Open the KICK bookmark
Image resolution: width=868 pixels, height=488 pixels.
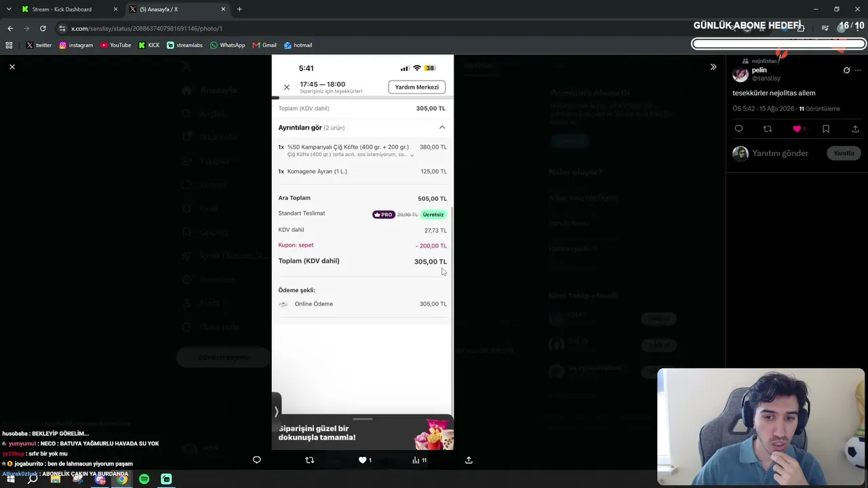[x=149, y=45]
